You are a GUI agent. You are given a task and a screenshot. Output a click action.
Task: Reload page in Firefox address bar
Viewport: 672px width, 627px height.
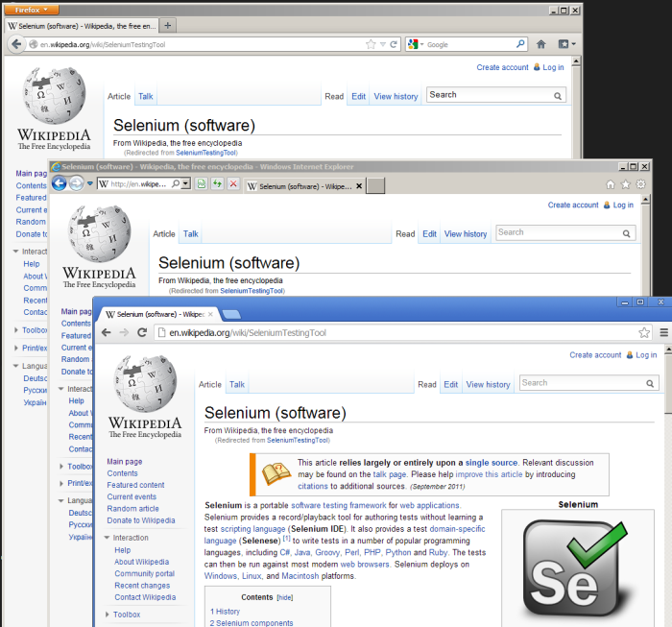pyautogui.click(x=394, y=44)
